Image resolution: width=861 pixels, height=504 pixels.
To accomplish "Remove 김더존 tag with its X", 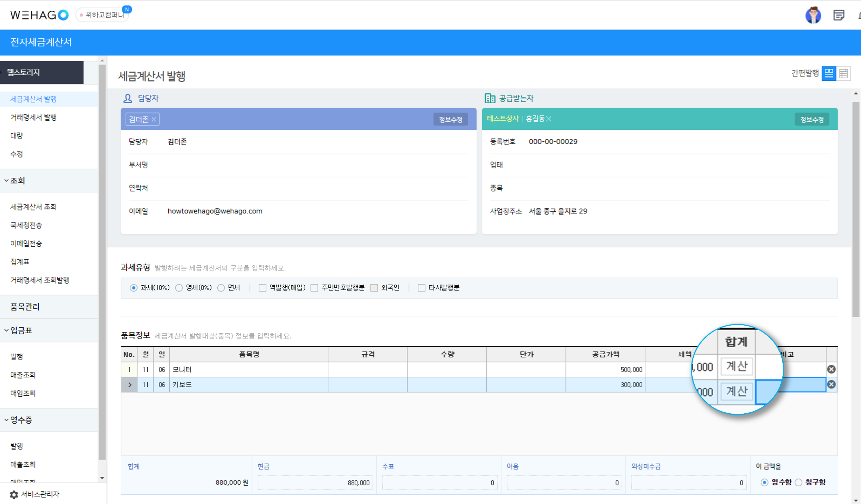I will 154,119.
